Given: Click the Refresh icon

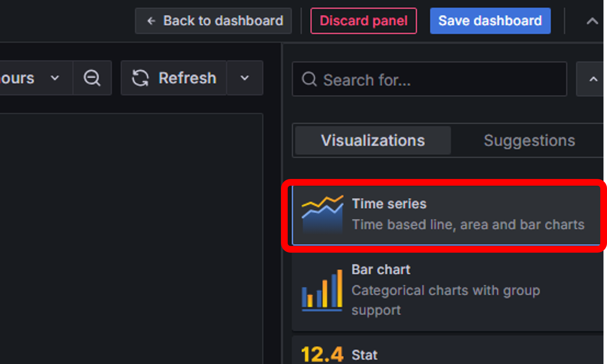Looking at the screenshot, I should pyautogui.click(x=140, y=78).
